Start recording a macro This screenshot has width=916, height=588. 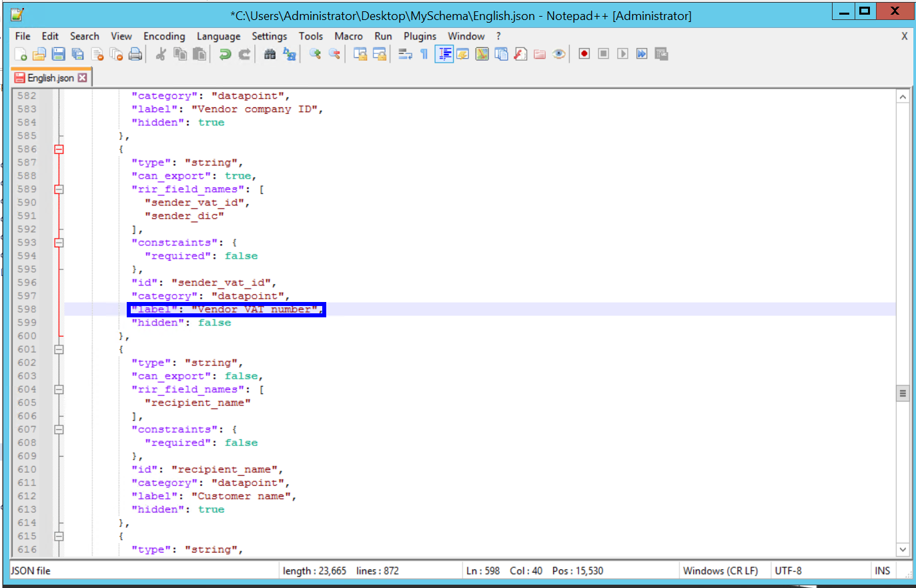click(x=584, y=53)
